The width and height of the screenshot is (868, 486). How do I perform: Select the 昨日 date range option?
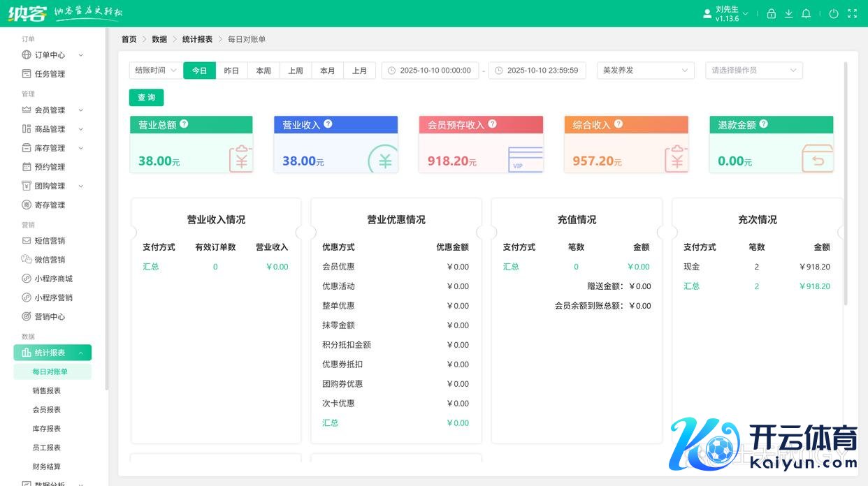[x=231, y=71]
